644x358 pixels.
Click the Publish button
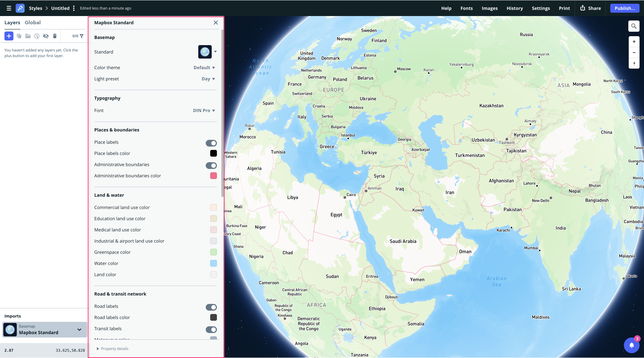coord(624,8)
